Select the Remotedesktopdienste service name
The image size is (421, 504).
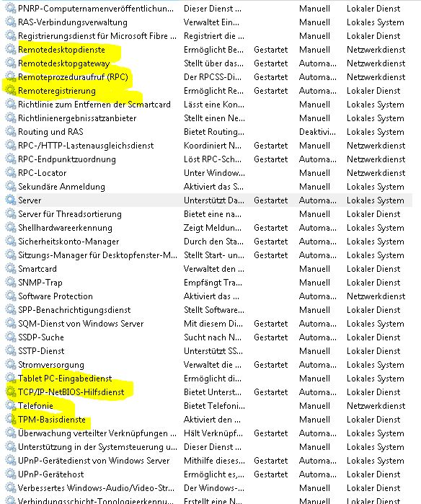coord(61,50)
